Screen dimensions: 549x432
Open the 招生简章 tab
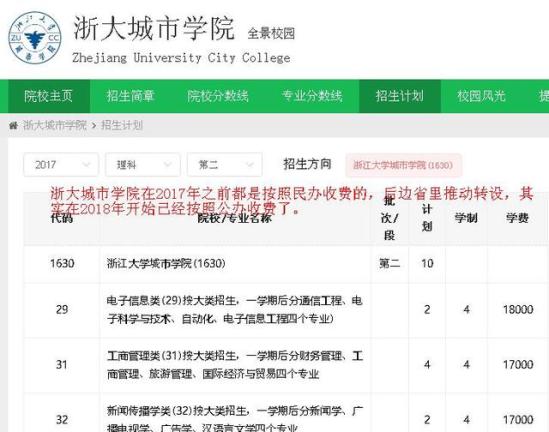click(x=131, y=96)
